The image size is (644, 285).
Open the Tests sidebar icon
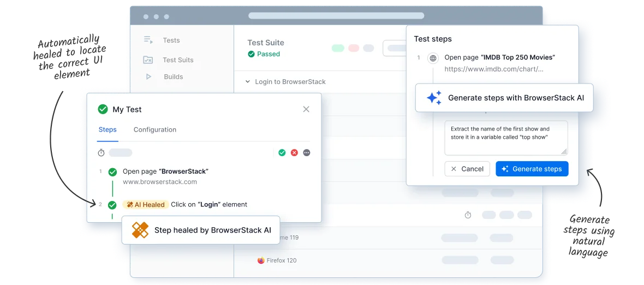tap(148, 40)
